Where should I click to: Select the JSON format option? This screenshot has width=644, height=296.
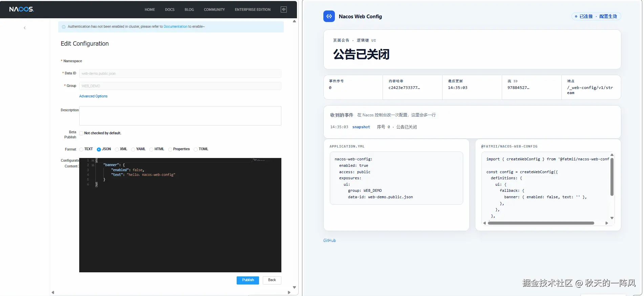[99, 149]
